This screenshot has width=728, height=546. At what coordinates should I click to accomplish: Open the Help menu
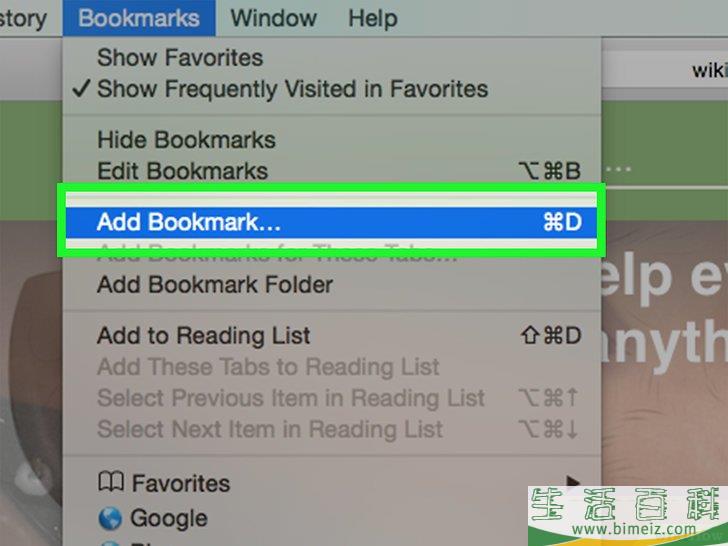point(373,19)
